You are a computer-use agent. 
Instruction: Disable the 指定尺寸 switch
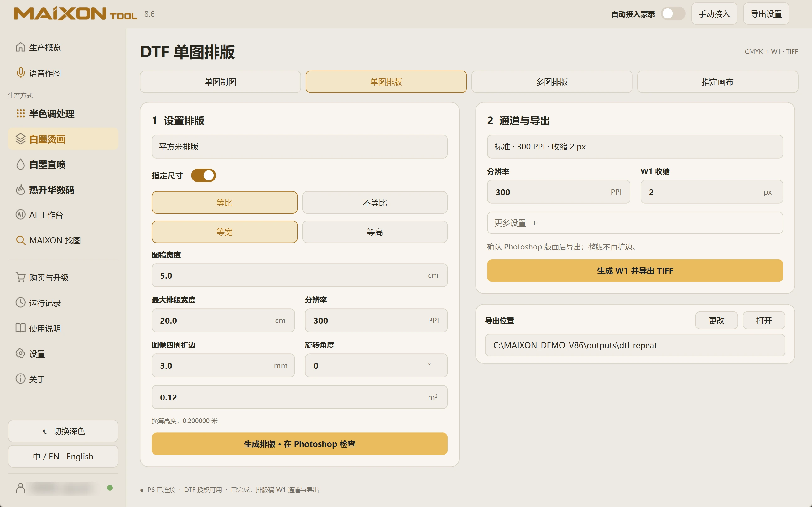[203, 175]
